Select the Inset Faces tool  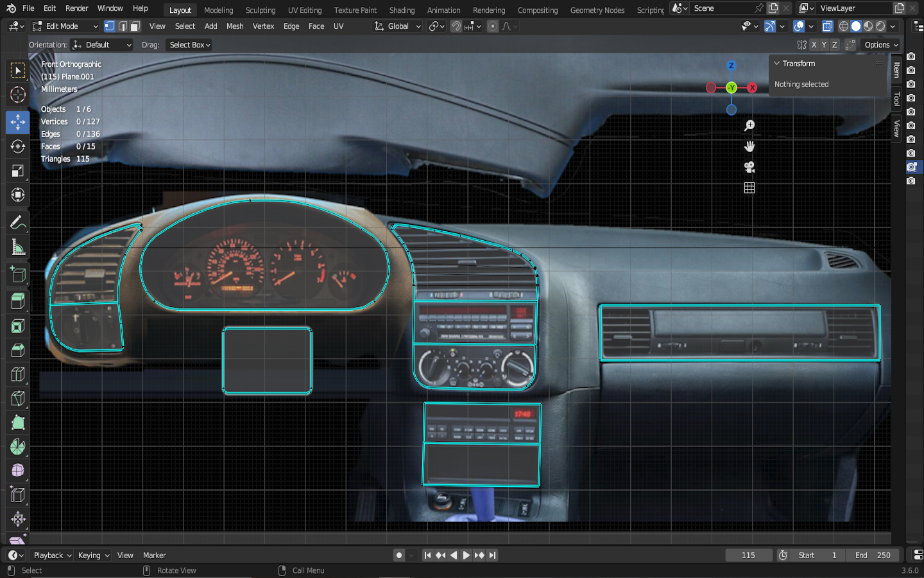[18, 326]
